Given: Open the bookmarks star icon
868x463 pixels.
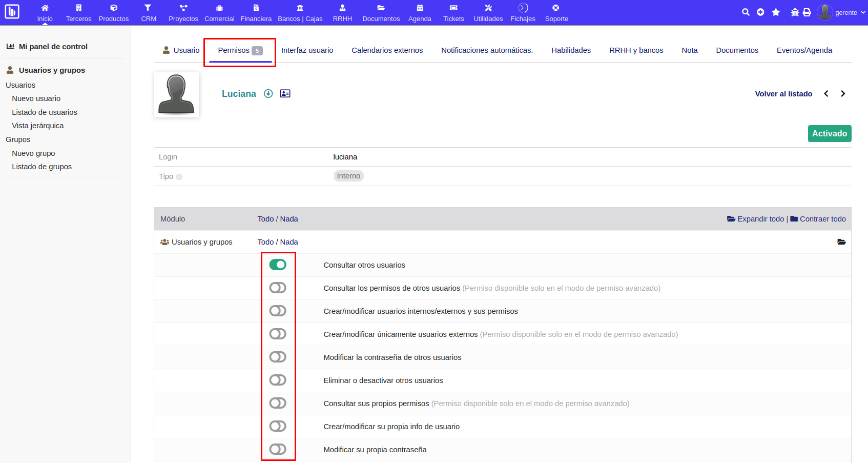Looking at the screenshot, I should [776, 12].
